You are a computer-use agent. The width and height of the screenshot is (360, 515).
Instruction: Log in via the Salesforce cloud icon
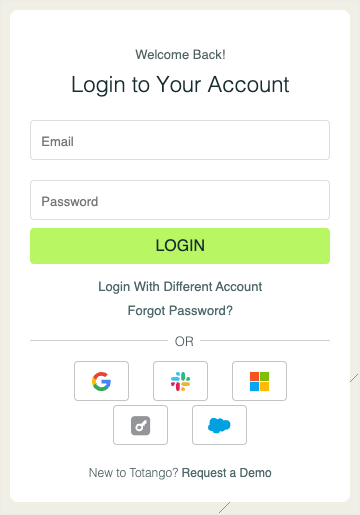click(219, 425)
